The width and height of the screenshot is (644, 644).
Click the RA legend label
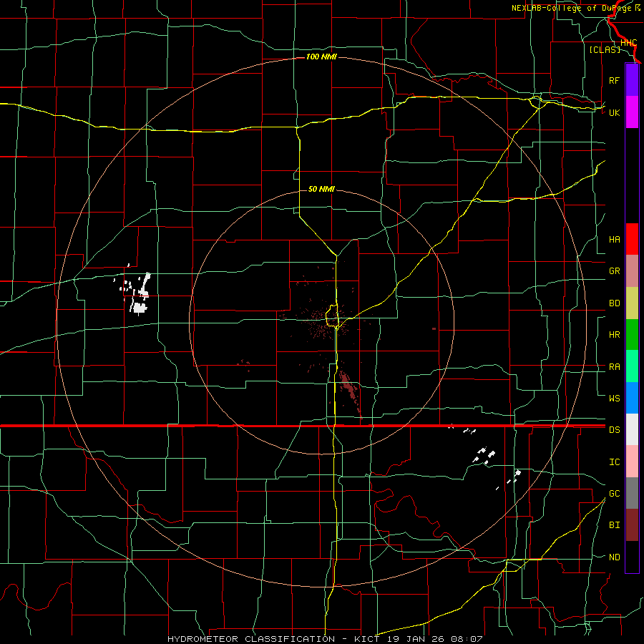(614, 367)
